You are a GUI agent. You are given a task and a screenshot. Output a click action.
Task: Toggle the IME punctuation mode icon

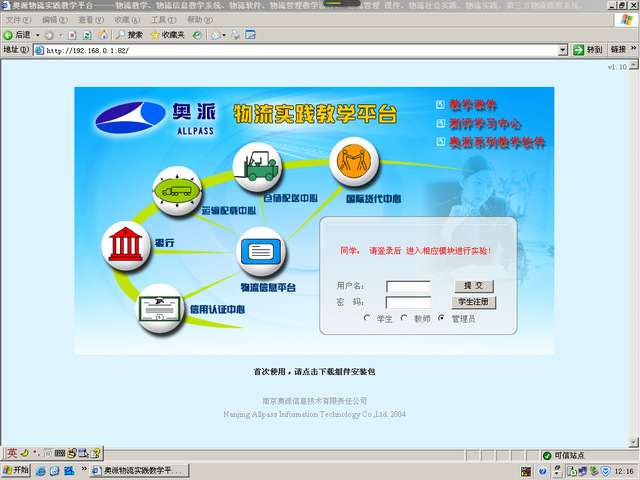[36, 453]
